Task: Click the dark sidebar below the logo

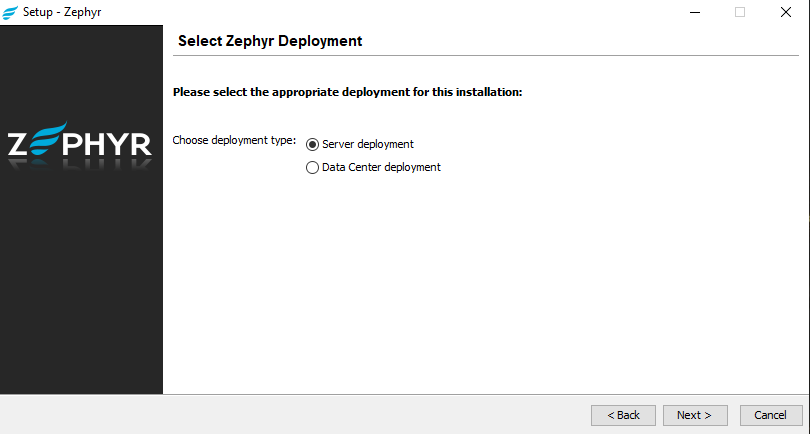Action: click(80, 290)
